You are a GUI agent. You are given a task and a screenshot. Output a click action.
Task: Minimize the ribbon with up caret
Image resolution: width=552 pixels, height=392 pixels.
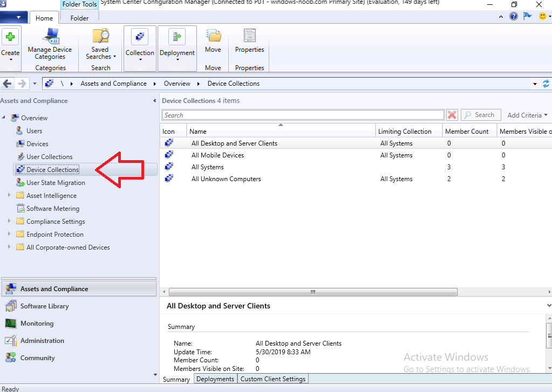coord(501,17)
